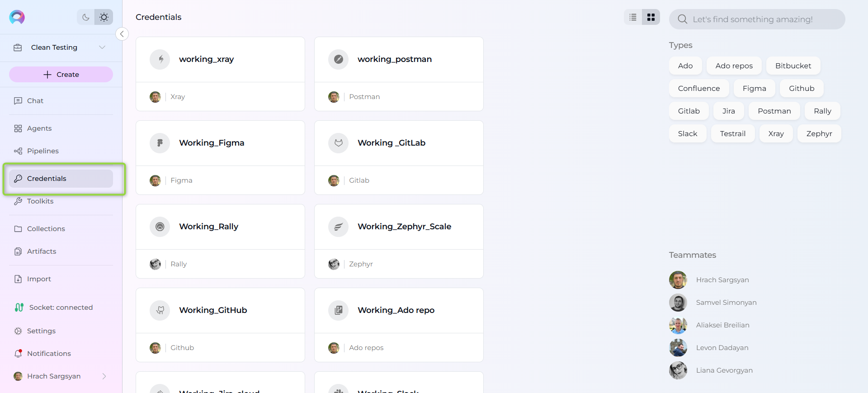This screenshot has height=393, width=868.
Task: Filter credentials by Confluence type
Action: point(698,89)
